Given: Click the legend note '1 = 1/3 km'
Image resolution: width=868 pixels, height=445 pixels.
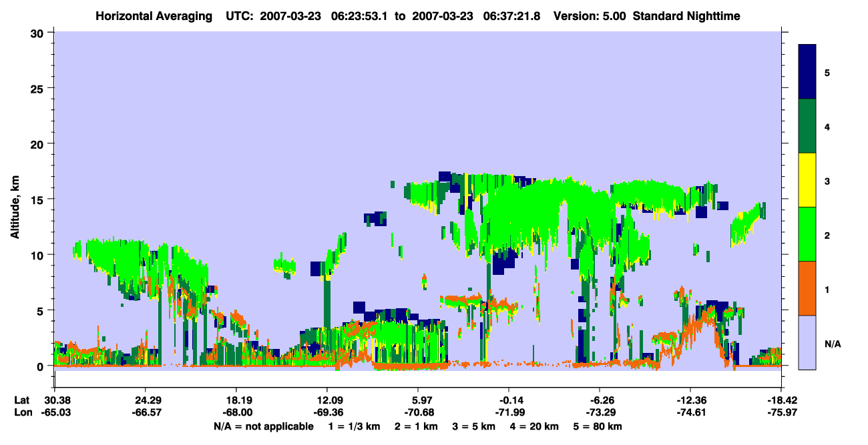Looking at the screenshot, I should click(x=354, y=426).
